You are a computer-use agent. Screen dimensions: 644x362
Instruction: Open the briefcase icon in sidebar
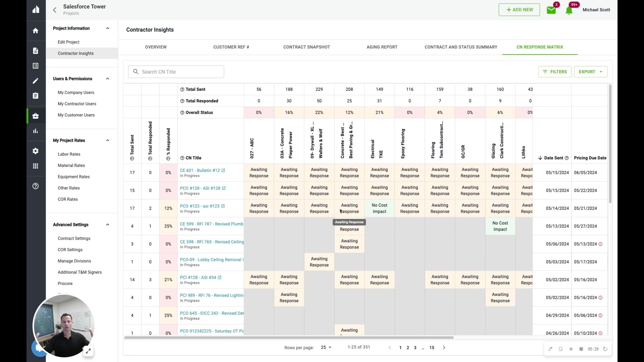[x=36, y=116]
